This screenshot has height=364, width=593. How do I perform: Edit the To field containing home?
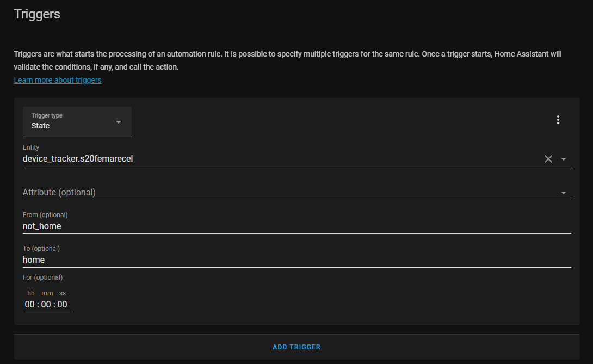(272, 260)
